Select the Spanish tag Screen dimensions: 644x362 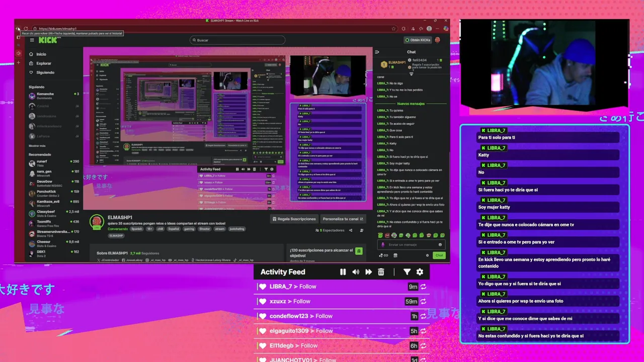137,229
